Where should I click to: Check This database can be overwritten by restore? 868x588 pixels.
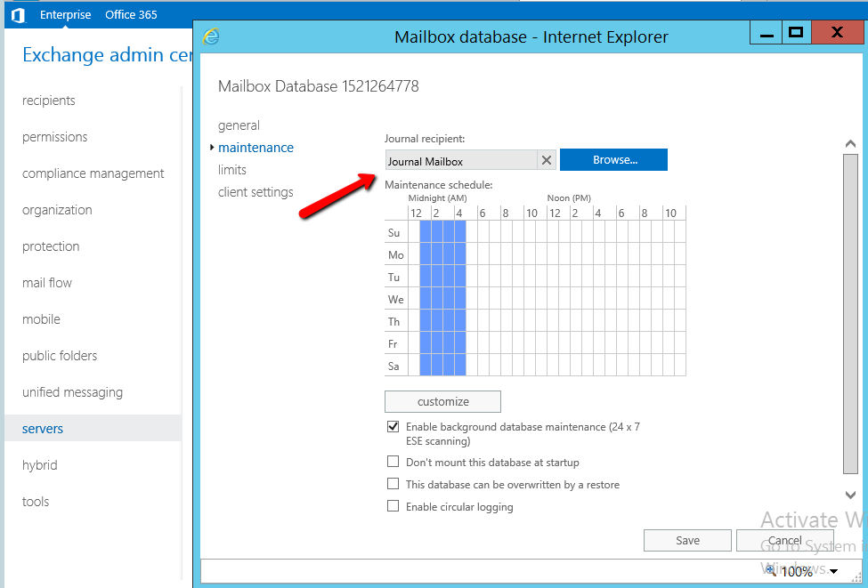(393, 485)
